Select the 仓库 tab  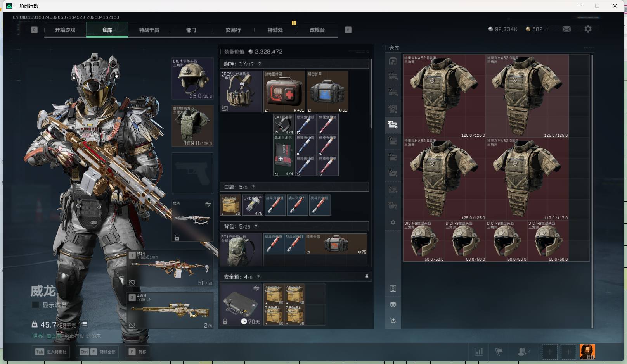107,30
